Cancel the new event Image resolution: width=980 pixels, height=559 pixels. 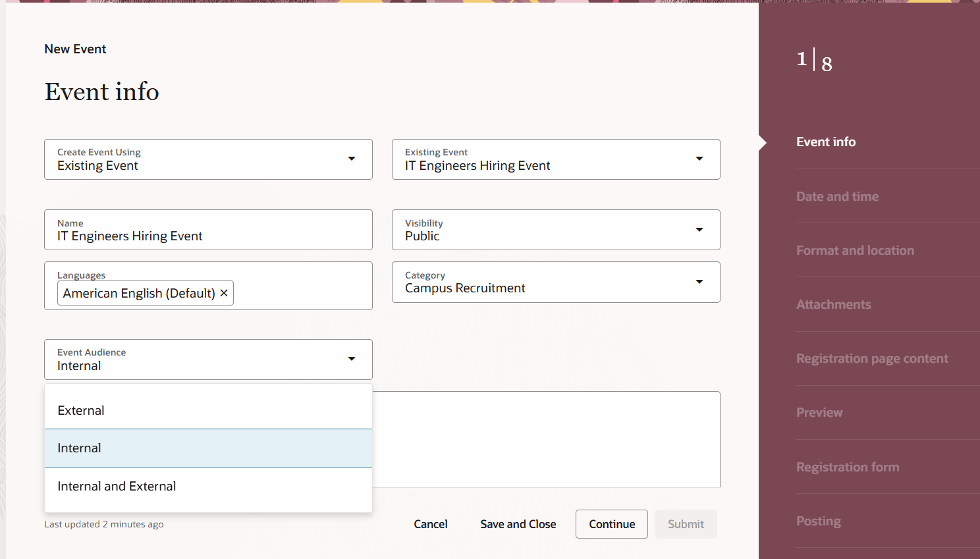pos(431,524)
